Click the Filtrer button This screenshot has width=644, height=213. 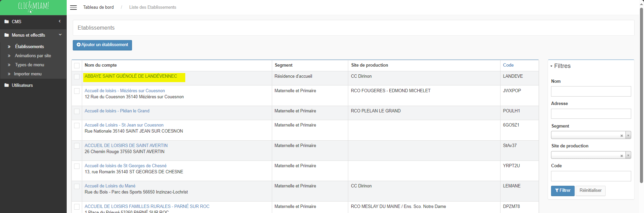click(x=562, y=191)
